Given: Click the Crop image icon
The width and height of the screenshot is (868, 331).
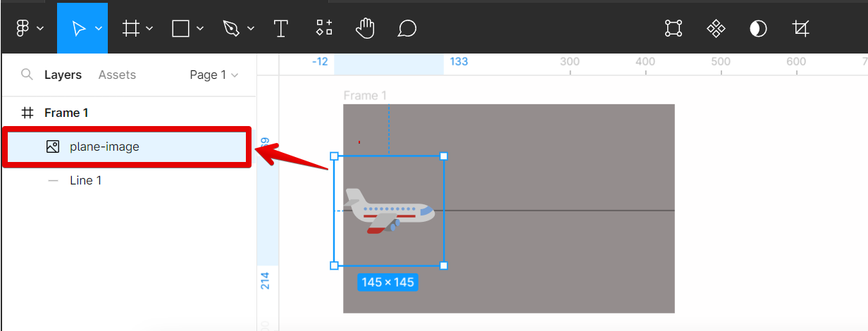Looking at the screenshot, I should tap(800, 28).
